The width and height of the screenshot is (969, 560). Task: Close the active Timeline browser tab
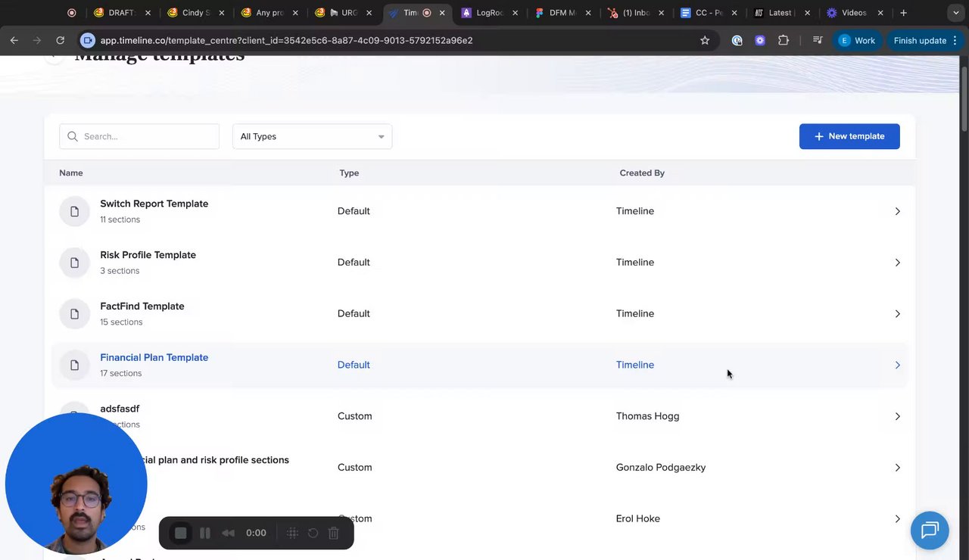pos(442,13)
